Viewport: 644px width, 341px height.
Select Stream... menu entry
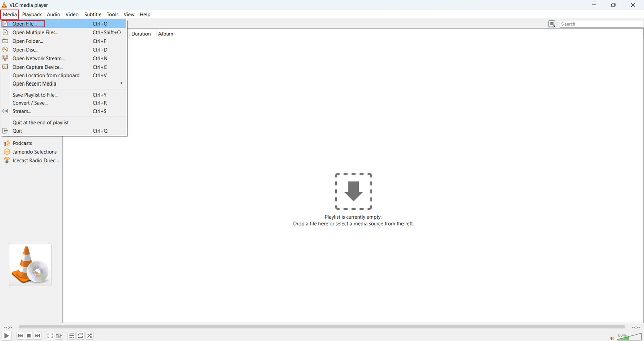(63, 111)
